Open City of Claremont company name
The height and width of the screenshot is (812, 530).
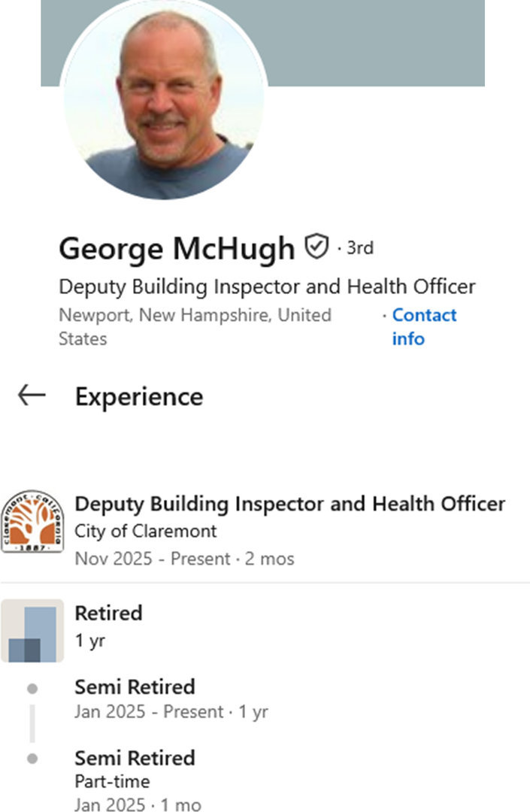pyautogui.click(x=145, y=531)
